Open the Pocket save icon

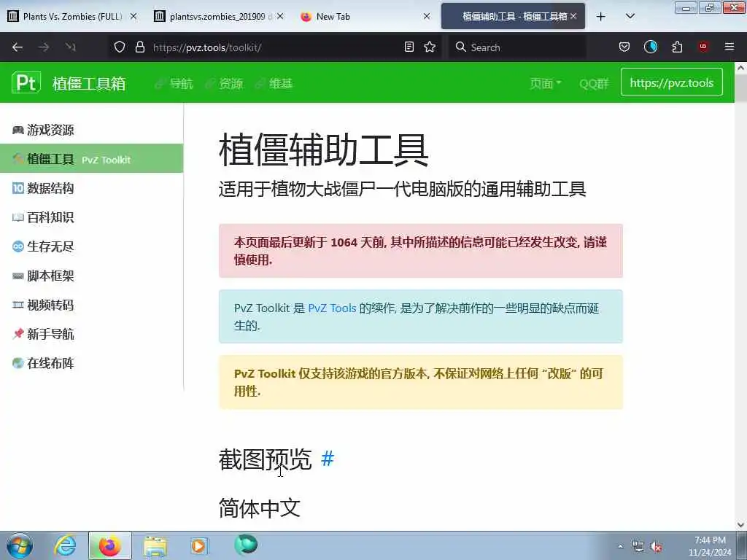pyautogui.click(x=624, y=47)
